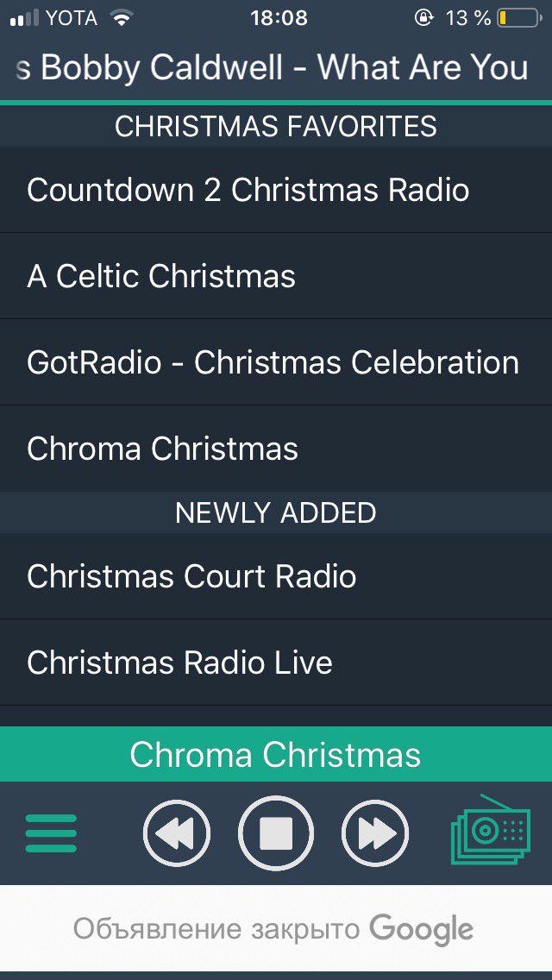Tap the Newly Added section header
The width and height of the screenshot is (552, 980).
pyautogui.click(x=276, y=512)
